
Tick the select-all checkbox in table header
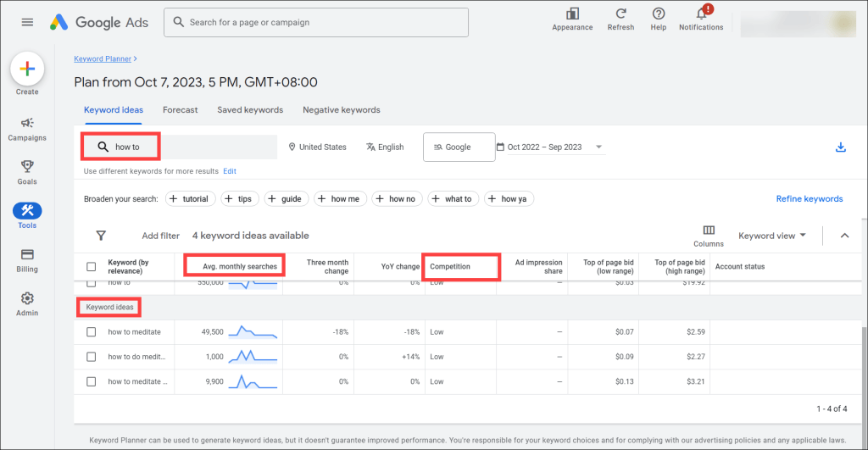tap(92, 267)
